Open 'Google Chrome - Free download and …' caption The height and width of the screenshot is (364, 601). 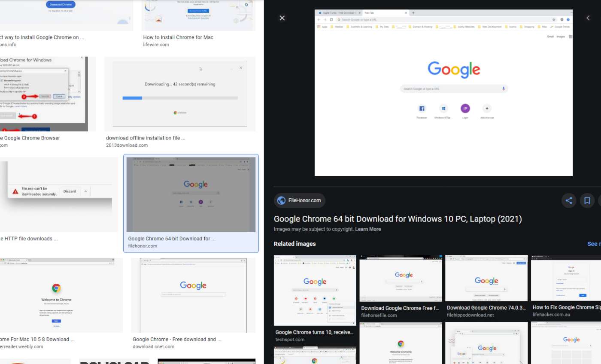click(x=177, y=339)
